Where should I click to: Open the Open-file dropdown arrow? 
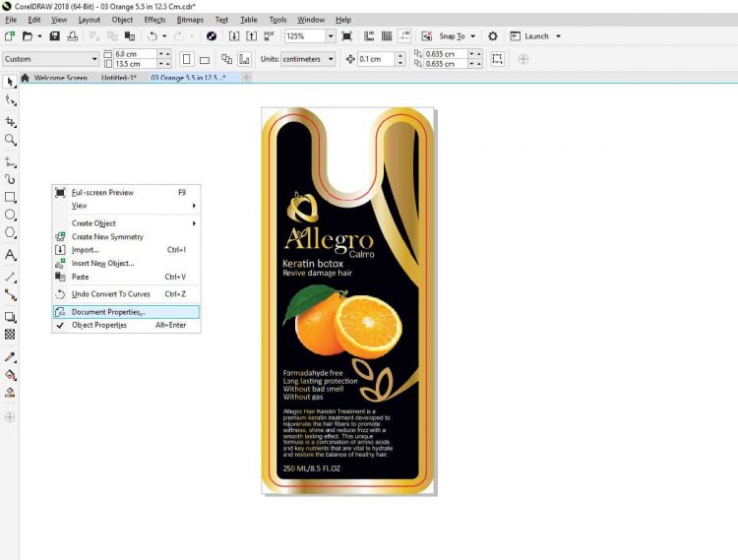click(x=39, y=36)
